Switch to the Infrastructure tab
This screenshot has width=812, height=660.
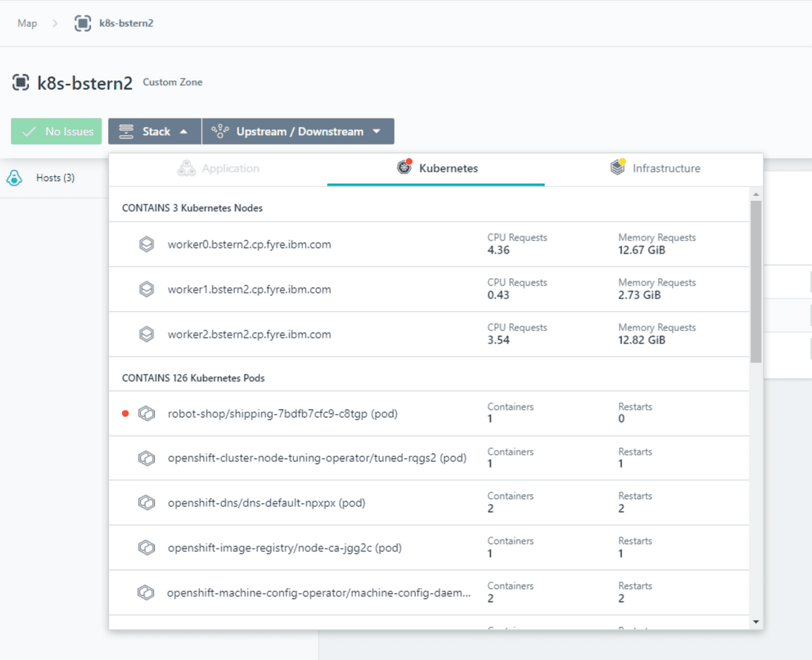656,169
